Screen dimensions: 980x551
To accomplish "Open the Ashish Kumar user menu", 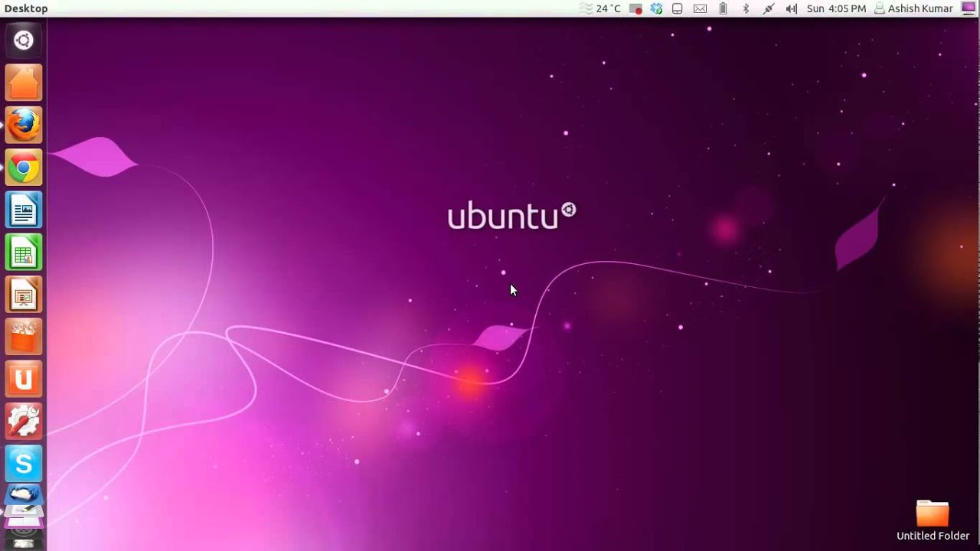I will [x=914, y=8].
